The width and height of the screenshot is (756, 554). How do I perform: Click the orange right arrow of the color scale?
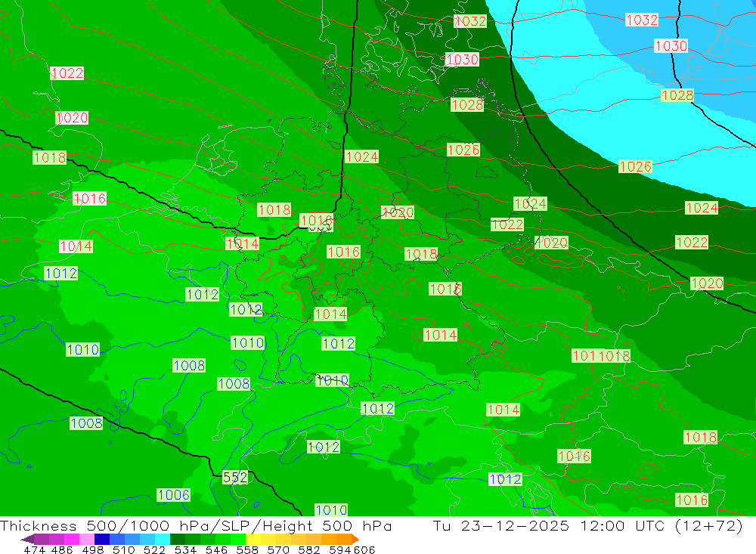click(355, 539)
